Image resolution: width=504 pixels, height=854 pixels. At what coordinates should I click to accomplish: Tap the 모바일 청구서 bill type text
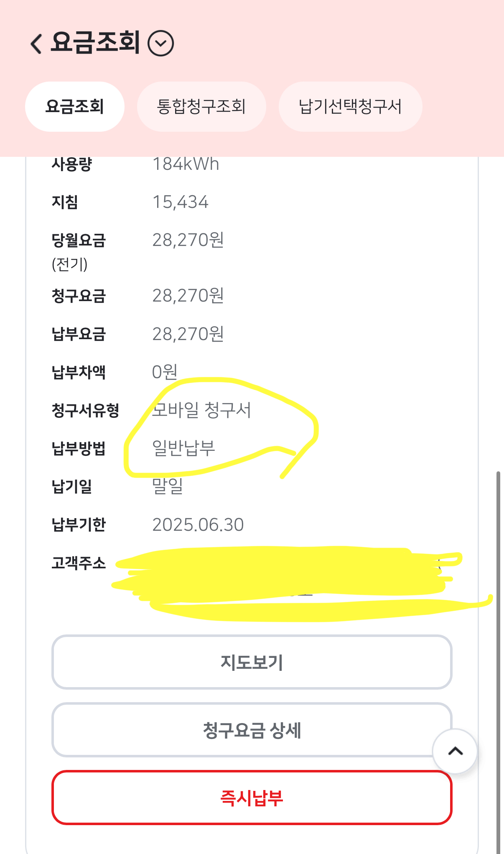[201, 410]
